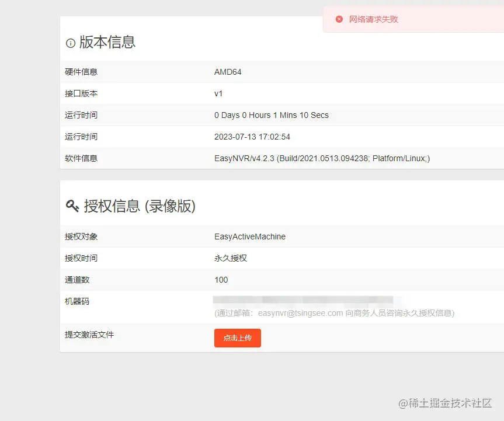Click the info icon beside 版本信息
This screenshot has width=504, height=421.
click(71, 43)
